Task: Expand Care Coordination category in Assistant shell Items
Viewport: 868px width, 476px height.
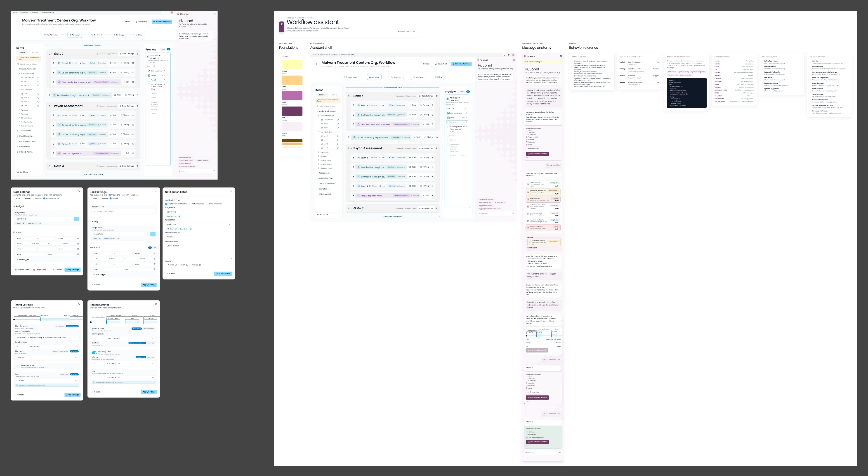Action: click(317, 184)
